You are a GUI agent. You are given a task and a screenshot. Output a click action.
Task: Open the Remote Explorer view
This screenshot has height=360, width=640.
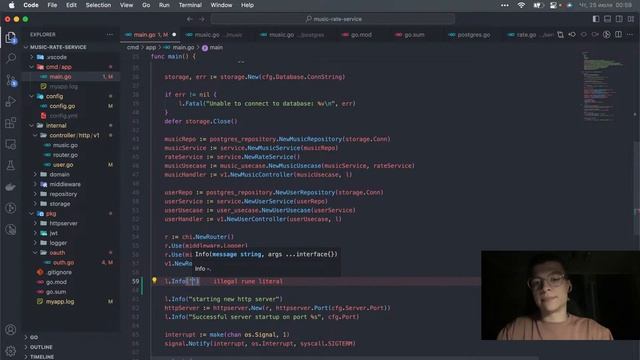(11, 144)
